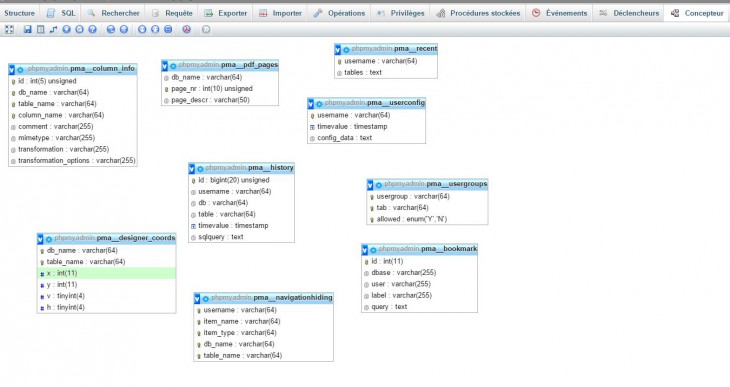This screenshot has width=730, height=387.
Task: Open options gear of pma__userconfig table
Action: [319, 104]
